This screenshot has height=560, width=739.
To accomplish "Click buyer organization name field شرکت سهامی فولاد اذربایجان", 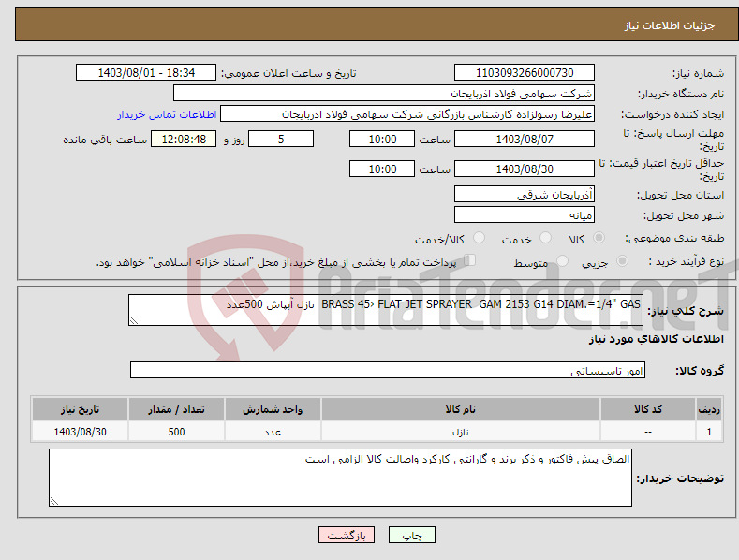I will (x=384, y=93).
